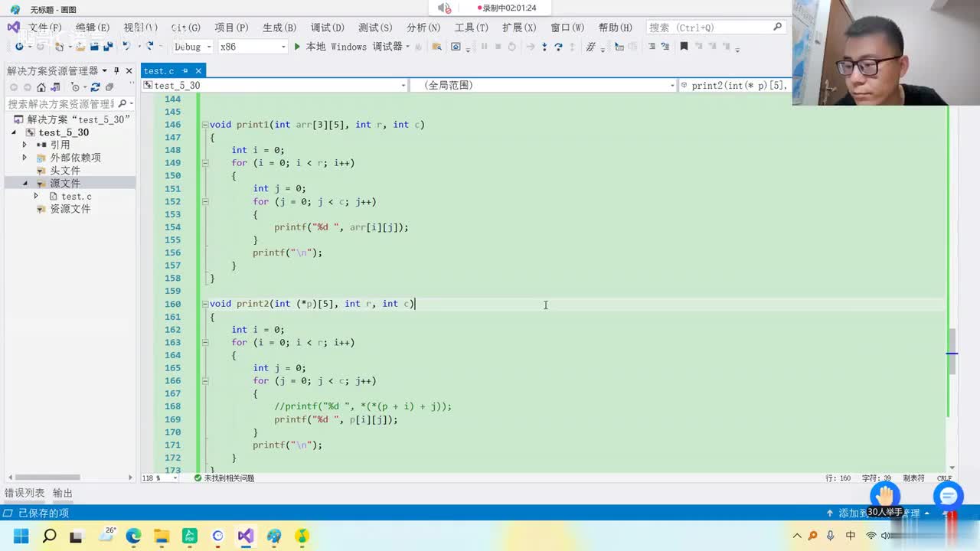Click the Open File folder icon
This screenshot has height=551, width=980.
pyautogui.click(x=80, y=47)
